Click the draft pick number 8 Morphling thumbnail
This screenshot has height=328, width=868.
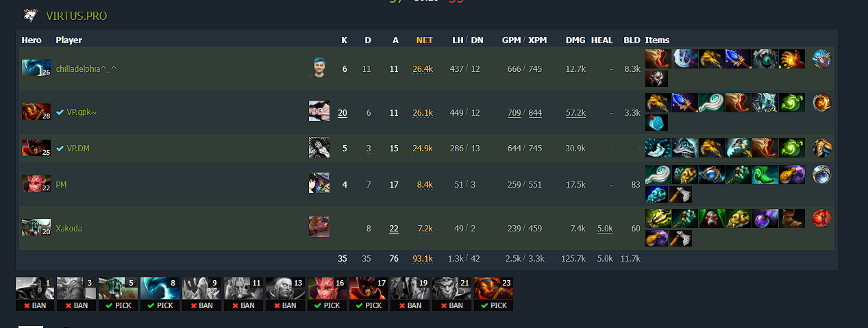coord(160,288)
